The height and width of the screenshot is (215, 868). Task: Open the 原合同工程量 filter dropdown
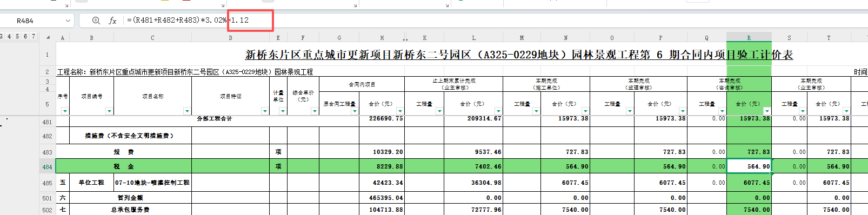(x=355, y=111)
